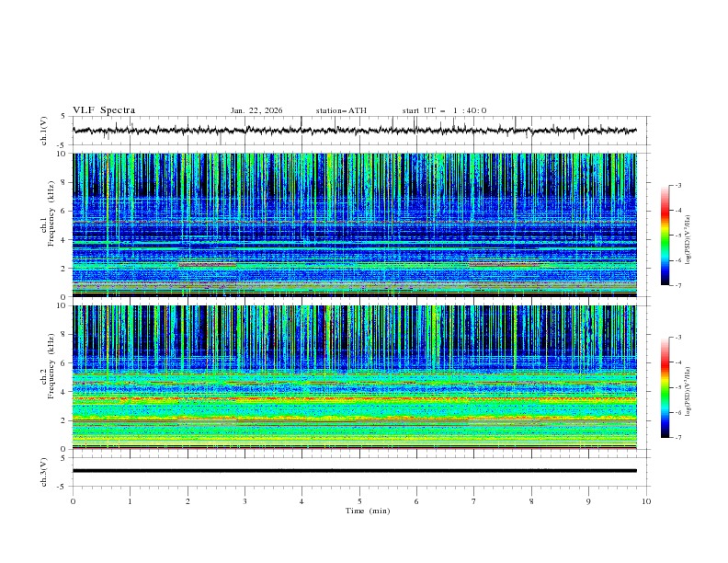This screenshot has width=728, height=563.
Task: Click the "start UT = 1:40:0" label
Action: [x=444, y=110]
